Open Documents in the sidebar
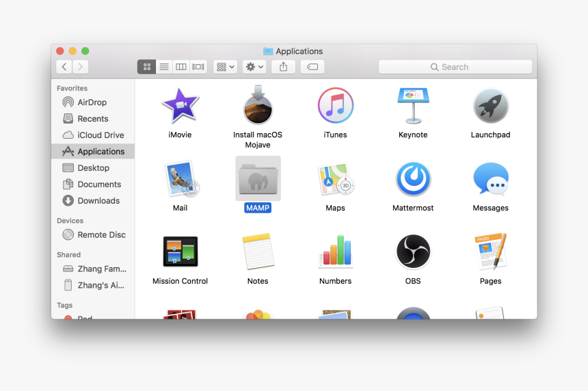This screenshot has width=588, height=391. coord(93,185)
